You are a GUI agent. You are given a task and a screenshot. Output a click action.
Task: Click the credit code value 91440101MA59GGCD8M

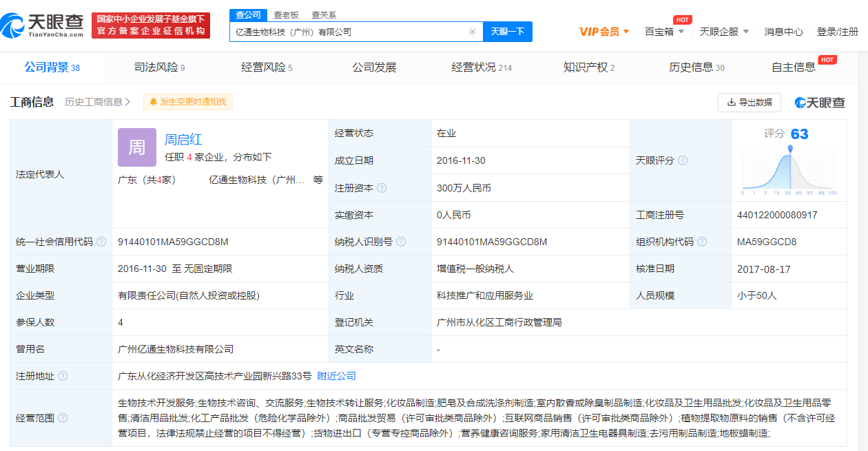173,242
